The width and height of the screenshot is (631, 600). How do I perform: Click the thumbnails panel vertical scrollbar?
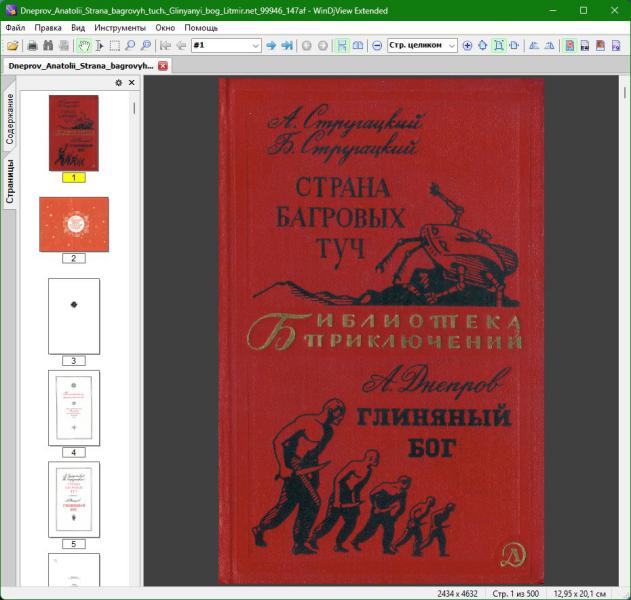point(135,300)
